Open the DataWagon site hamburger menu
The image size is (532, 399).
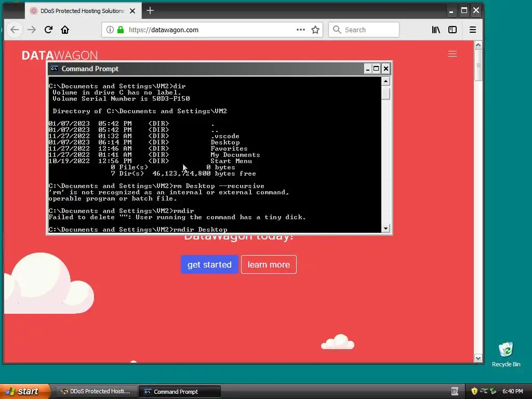(x=453, y=54)
